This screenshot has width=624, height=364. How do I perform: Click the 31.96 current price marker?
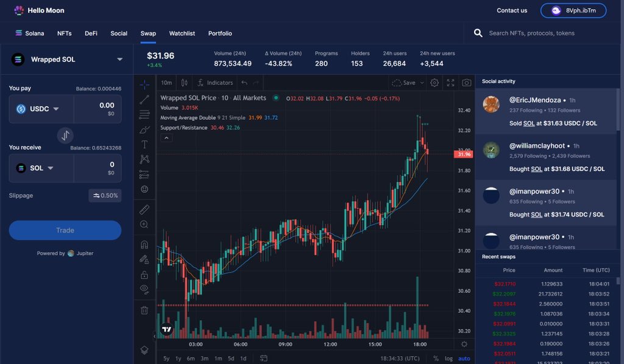(464, 154)
